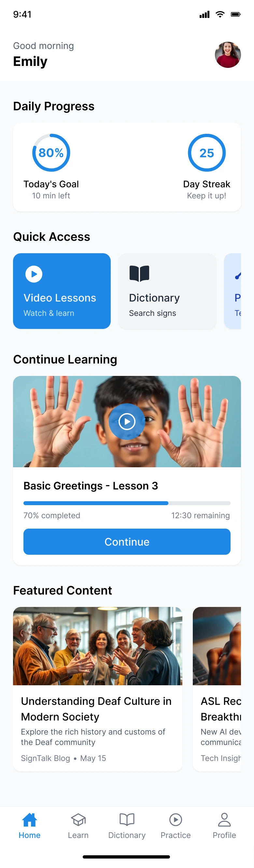Switch to the Learn tab

click(x=78, y=826)
